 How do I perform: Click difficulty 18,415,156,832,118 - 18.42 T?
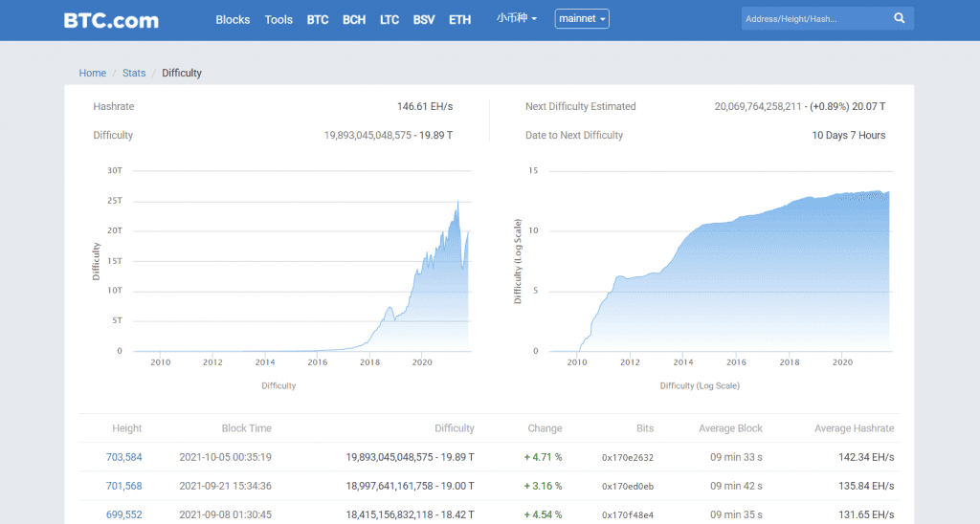(x=410, y=514)
